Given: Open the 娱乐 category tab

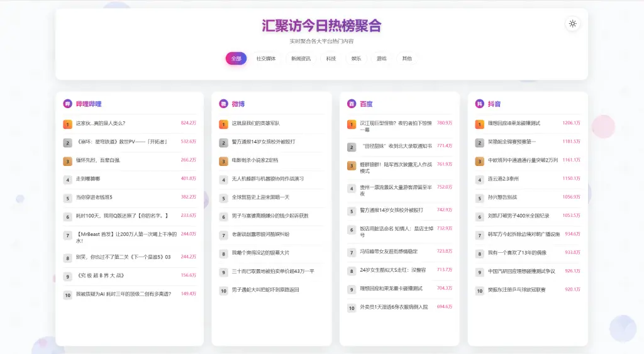Looking at the screenshot, I should click(x=356, y=58).
